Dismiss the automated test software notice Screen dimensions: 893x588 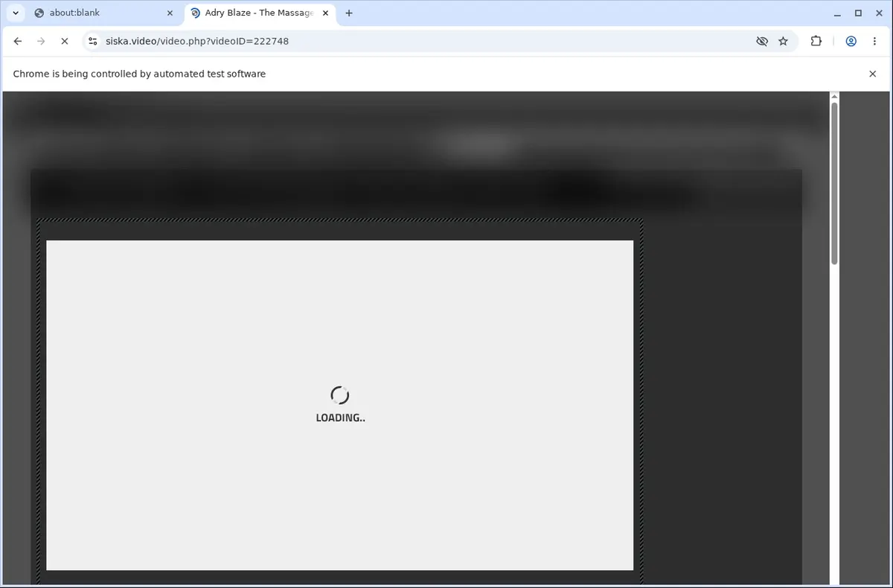pyautogui.click(x=873, y=74)
